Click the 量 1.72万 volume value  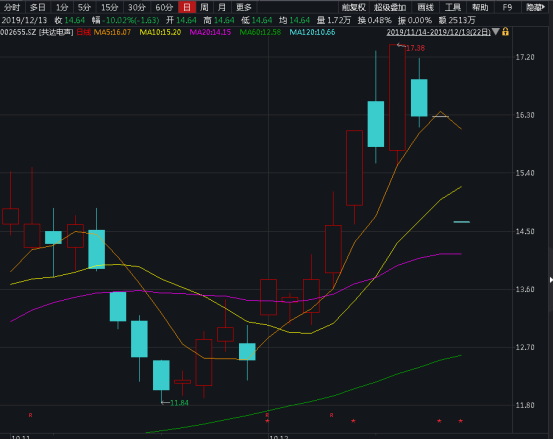[x=334, y=20]
